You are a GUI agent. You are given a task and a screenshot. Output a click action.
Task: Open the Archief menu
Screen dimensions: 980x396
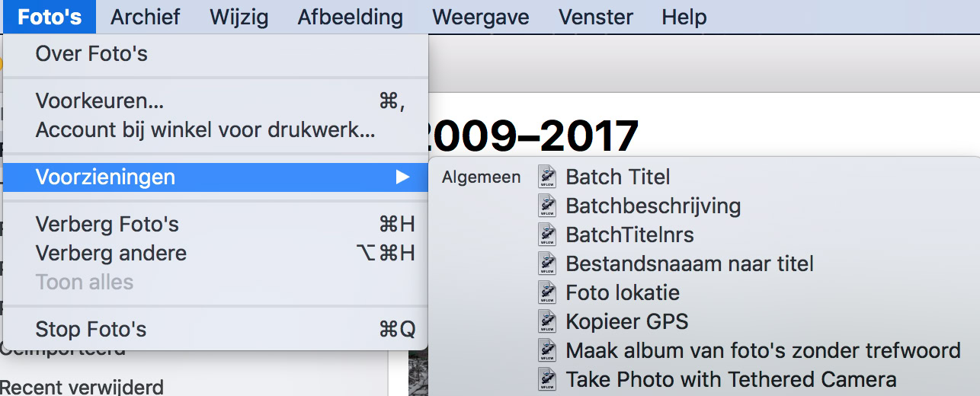(x=146, y=17)
